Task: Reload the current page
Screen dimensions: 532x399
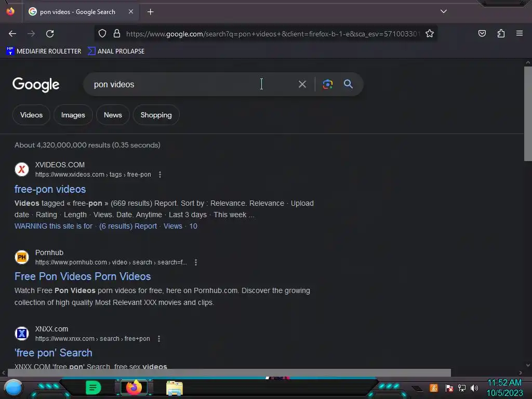Action: coord(50,34)
